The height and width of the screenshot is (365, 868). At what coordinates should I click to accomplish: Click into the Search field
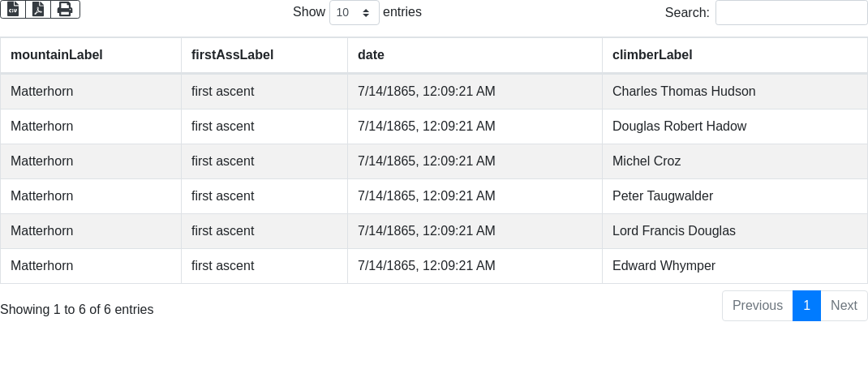point(791,12)
